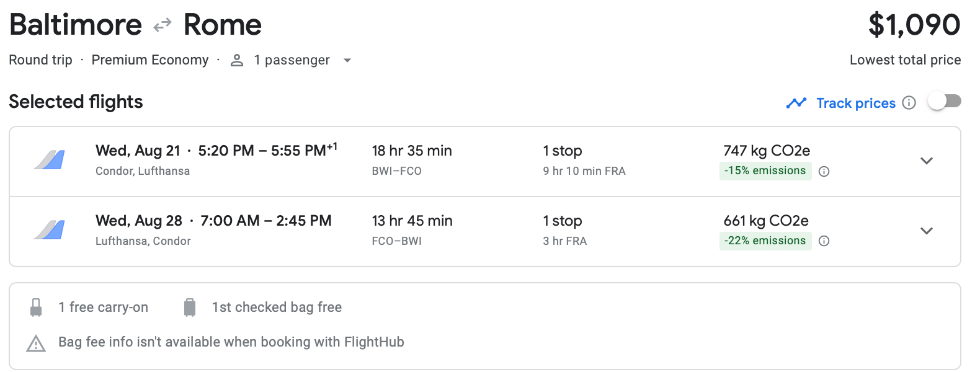Enable the Track prices toggle switch

click(x=945, y=100)
